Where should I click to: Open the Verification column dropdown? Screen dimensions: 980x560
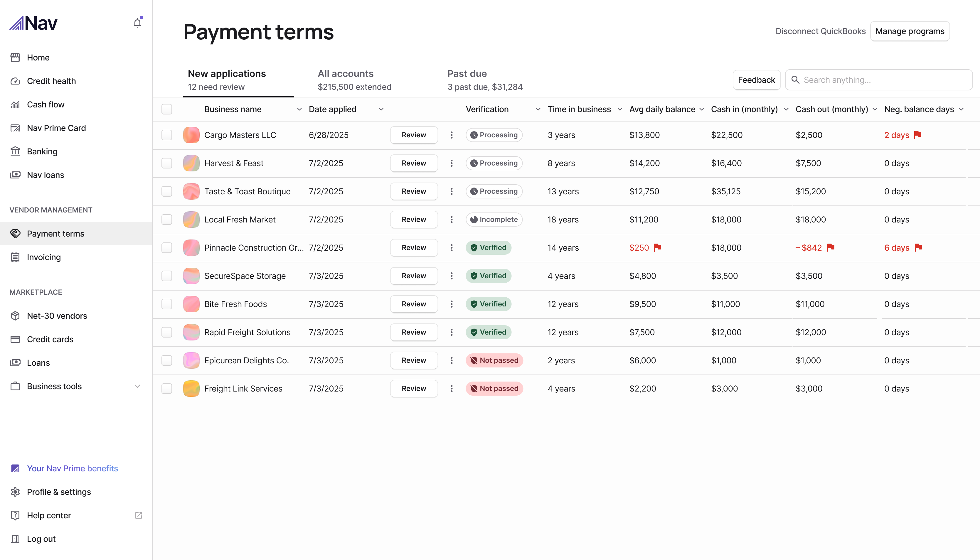click(x=538, y=109)
